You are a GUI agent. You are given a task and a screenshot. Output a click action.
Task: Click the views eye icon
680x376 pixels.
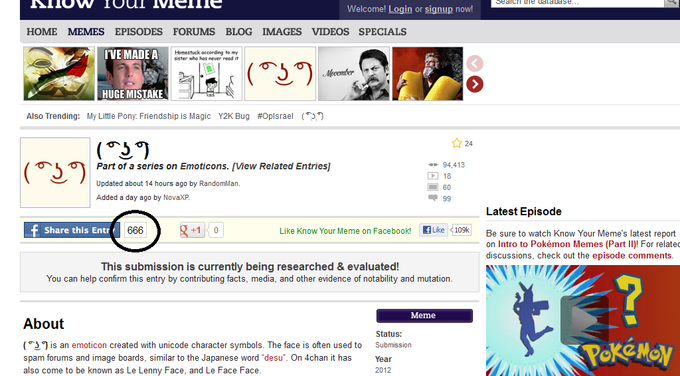pyautogui.click(x=433, y=165)
